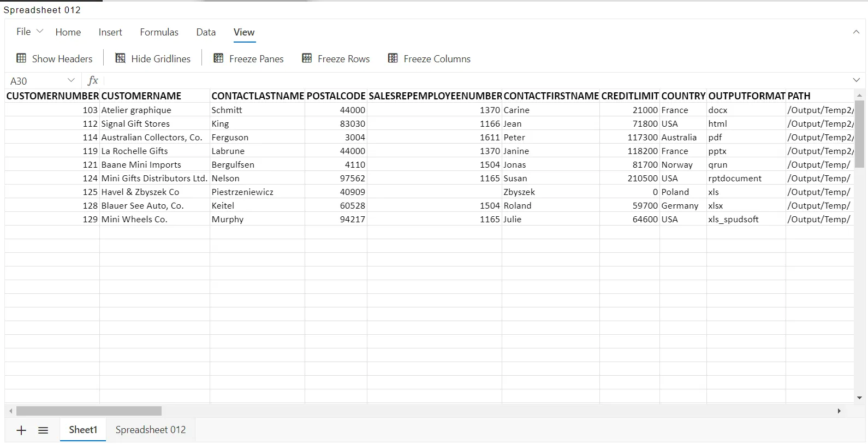Select cell Mini Gifts Distributors Ltd.
The image size is (868, 444).
click(x=155, y=178)
